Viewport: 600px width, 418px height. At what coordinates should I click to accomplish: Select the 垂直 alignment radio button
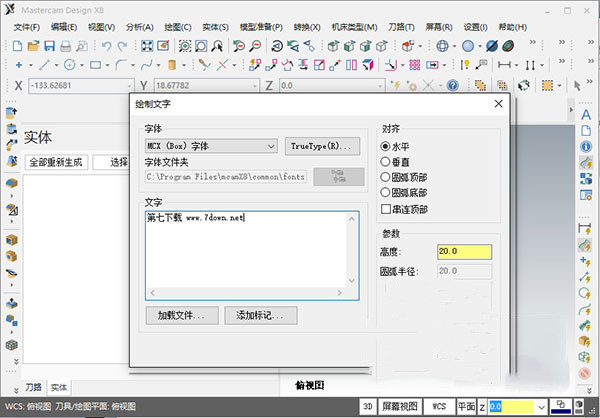[386, 161]
